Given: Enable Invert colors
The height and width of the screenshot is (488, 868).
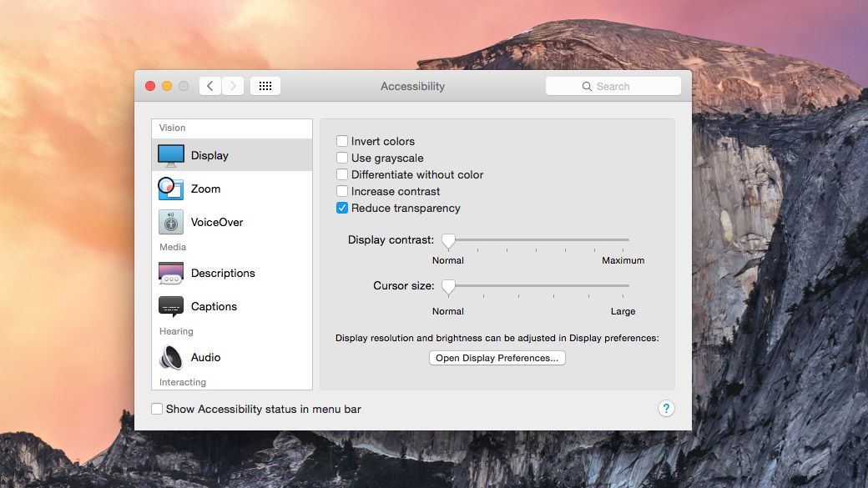Looking at the screenshot, I should pyautogui.click(x=342, y=141).
